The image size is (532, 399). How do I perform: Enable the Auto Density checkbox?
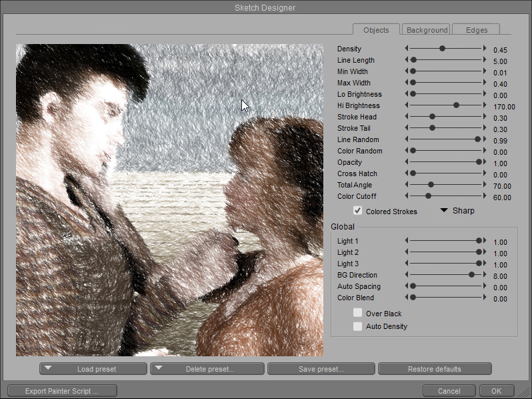point(358,326)
